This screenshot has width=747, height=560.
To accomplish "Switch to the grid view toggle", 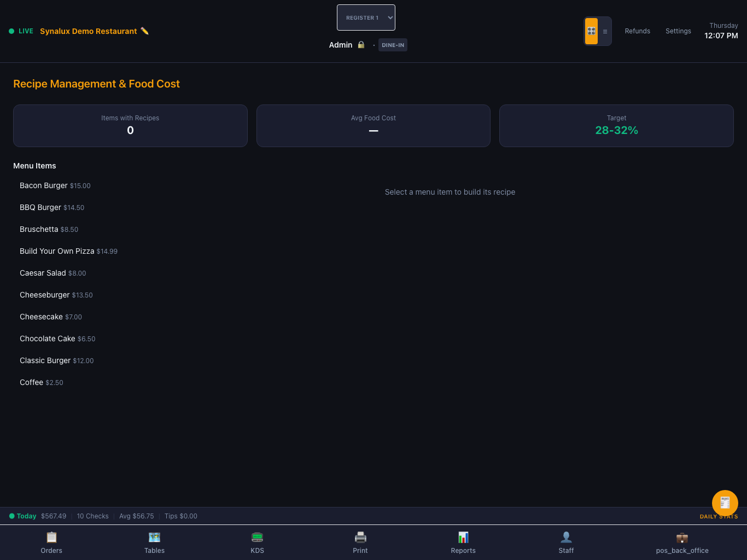I will point(591,31).
